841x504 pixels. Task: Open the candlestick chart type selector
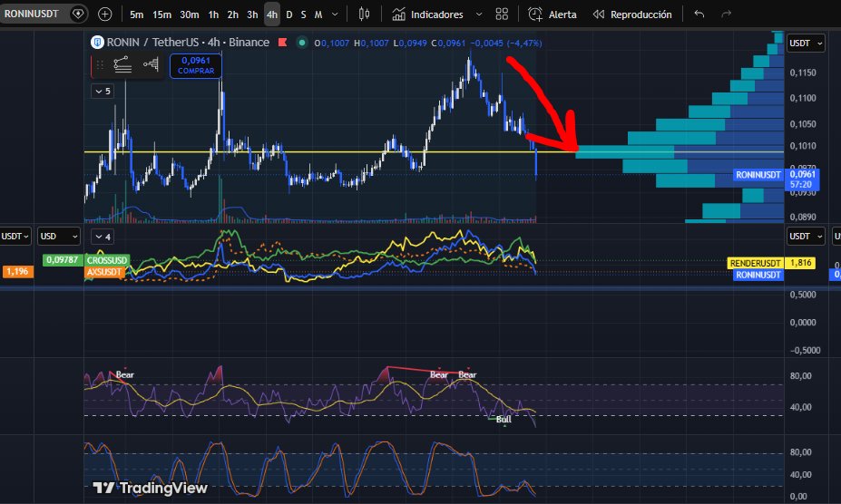(x=364, y=14)
